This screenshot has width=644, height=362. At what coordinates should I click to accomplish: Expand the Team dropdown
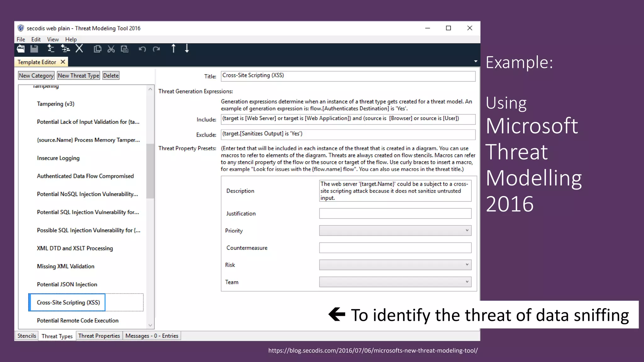click(x=395, y=282)
